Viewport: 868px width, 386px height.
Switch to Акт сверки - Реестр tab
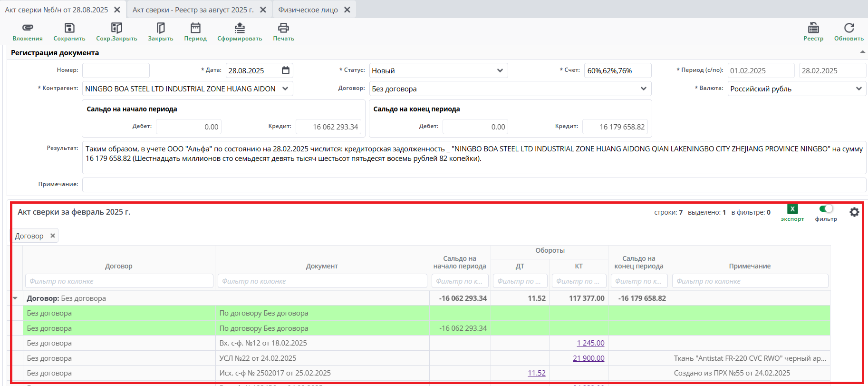tap(193, 10)
